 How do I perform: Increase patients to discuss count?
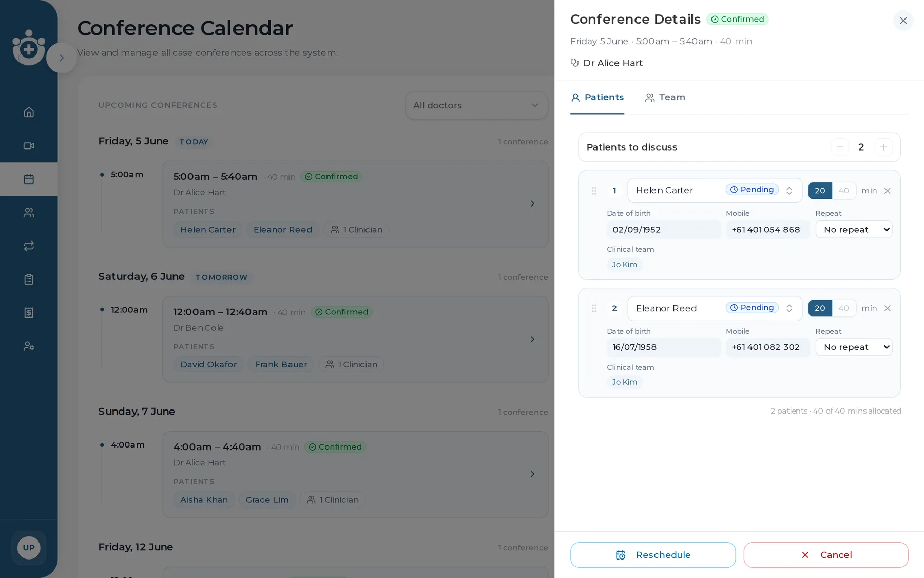pyautogui.click(x=883, y=147)
